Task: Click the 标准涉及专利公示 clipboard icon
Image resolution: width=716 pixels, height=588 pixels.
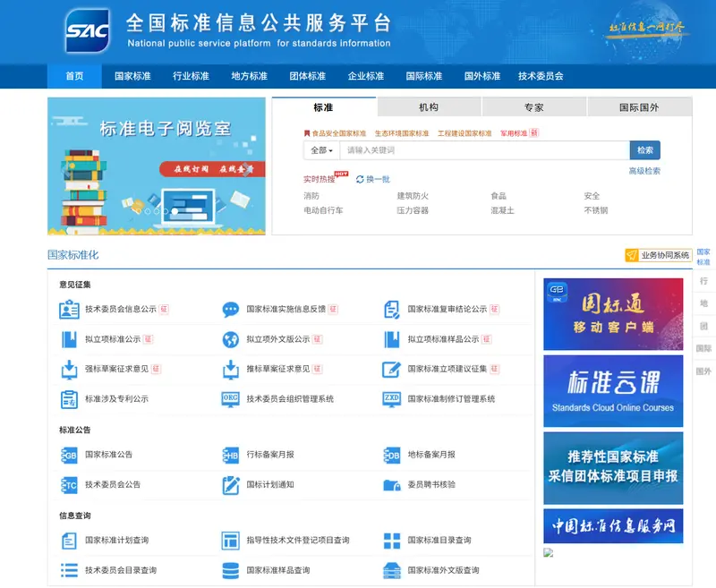Action: 70,399
